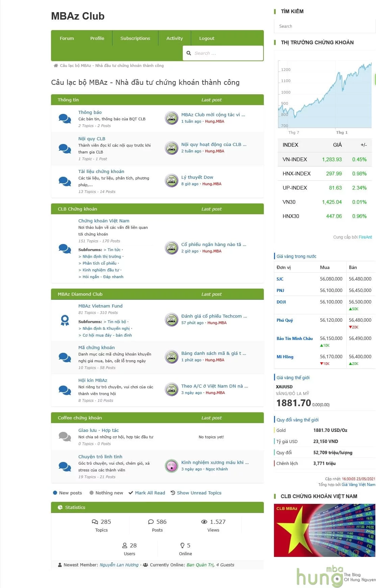
Task: Select Logout in the navigation bar
Action: [x=207, y=38]
